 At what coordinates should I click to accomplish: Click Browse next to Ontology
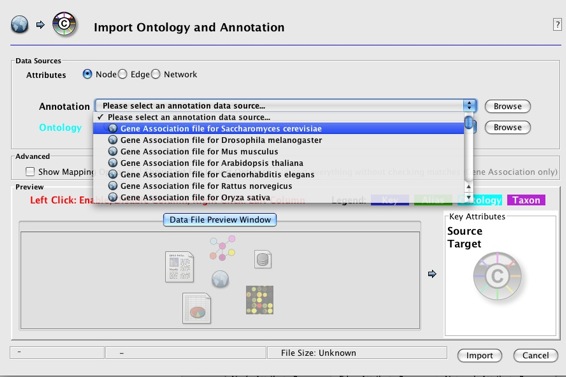pyautogui.click(x=508, y=127)
